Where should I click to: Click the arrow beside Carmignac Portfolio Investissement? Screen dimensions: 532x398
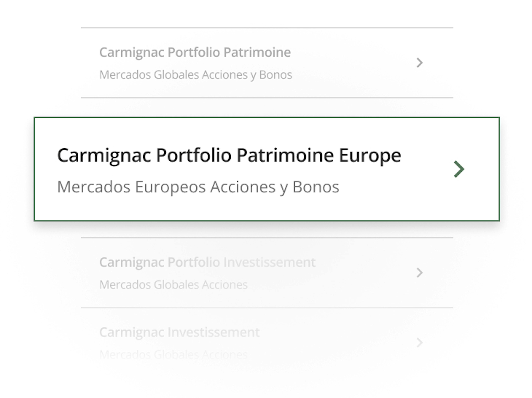coord(420,273)
